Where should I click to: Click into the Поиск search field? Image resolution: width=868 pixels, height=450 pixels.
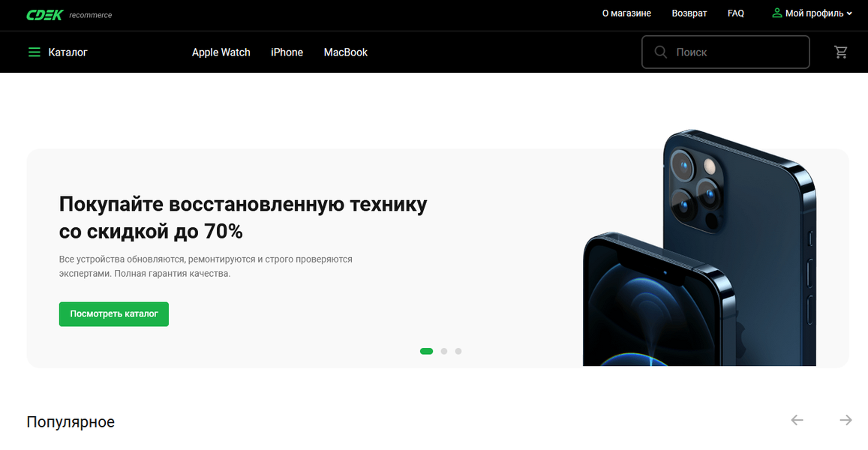[x=725, y=52]
